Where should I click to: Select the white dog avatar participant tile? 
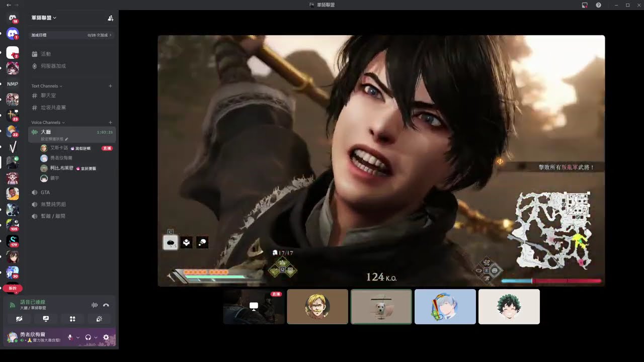381,307
